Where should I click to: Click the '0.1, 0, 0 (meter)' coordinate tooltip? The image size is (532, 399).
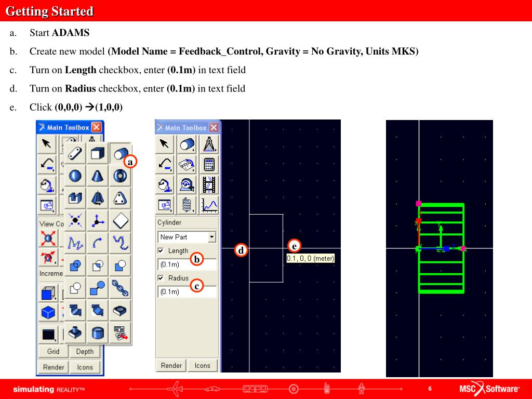(x=311, y=259)
